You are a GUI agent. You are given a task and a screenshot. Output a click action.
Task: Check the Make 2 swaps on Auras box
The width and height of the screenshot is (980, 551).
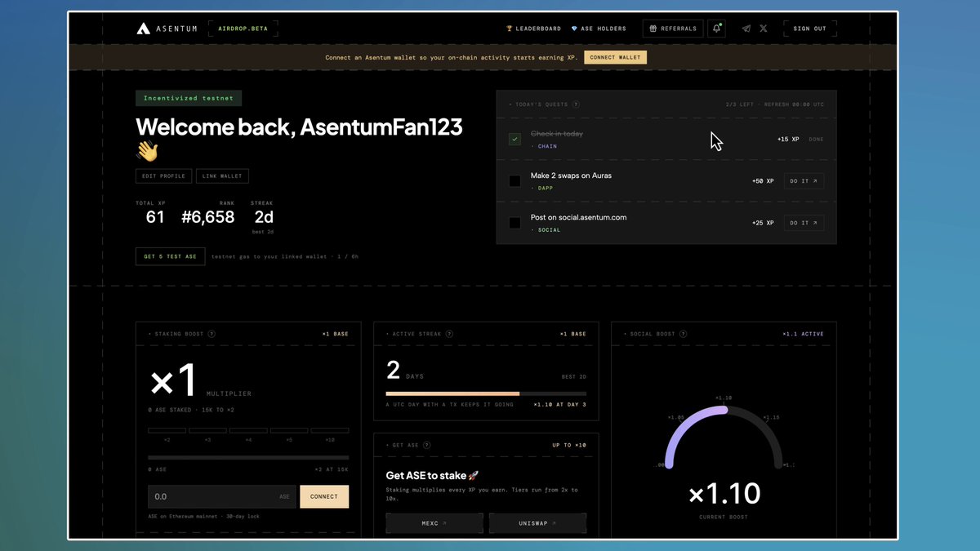514,181
